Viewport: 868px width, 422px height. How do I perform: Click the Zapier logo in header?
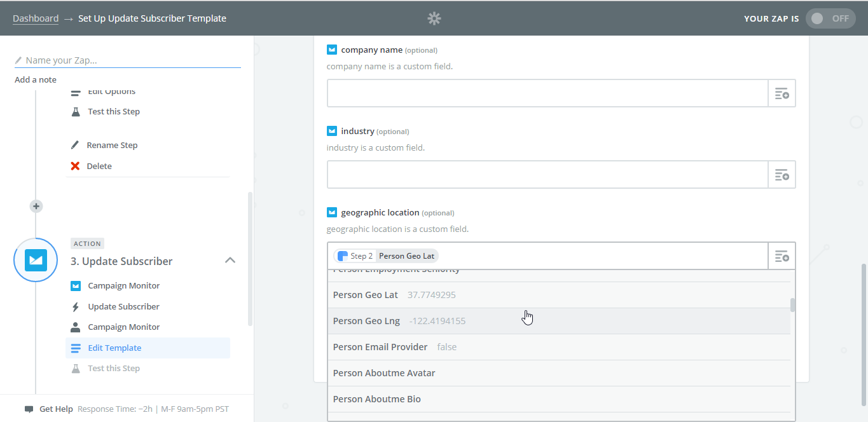(x=434, y=18)
